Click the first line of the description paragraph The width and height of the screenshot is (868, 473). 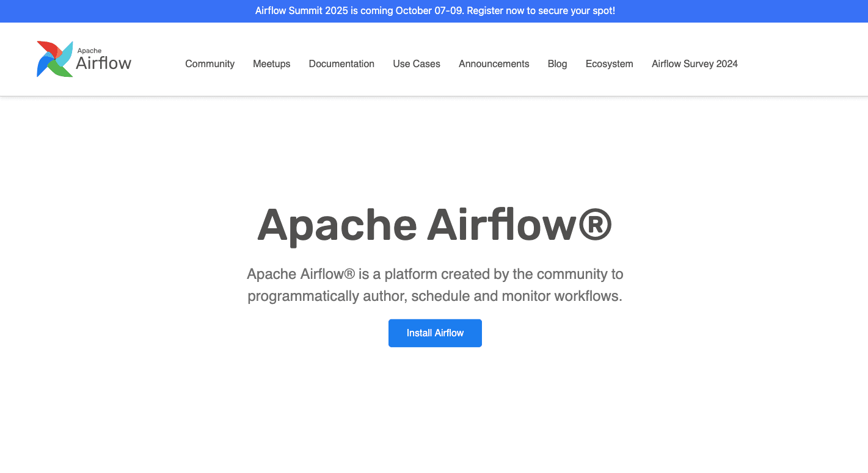435,275
